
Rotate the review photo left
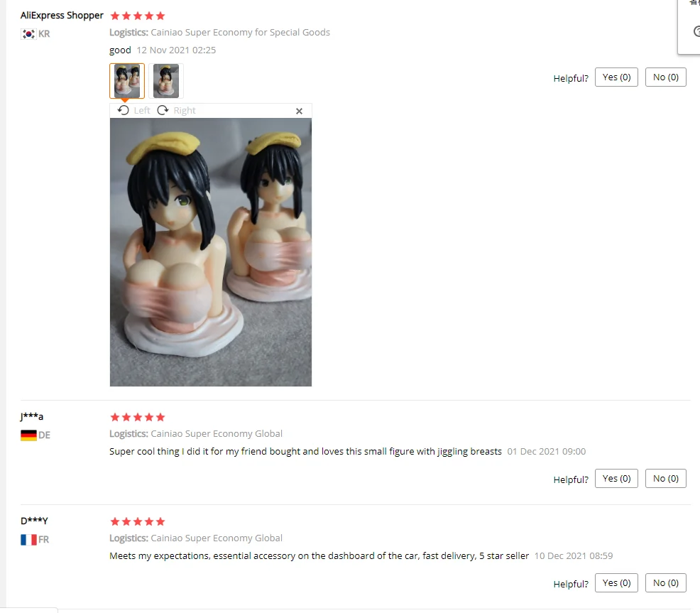point(133,110)
